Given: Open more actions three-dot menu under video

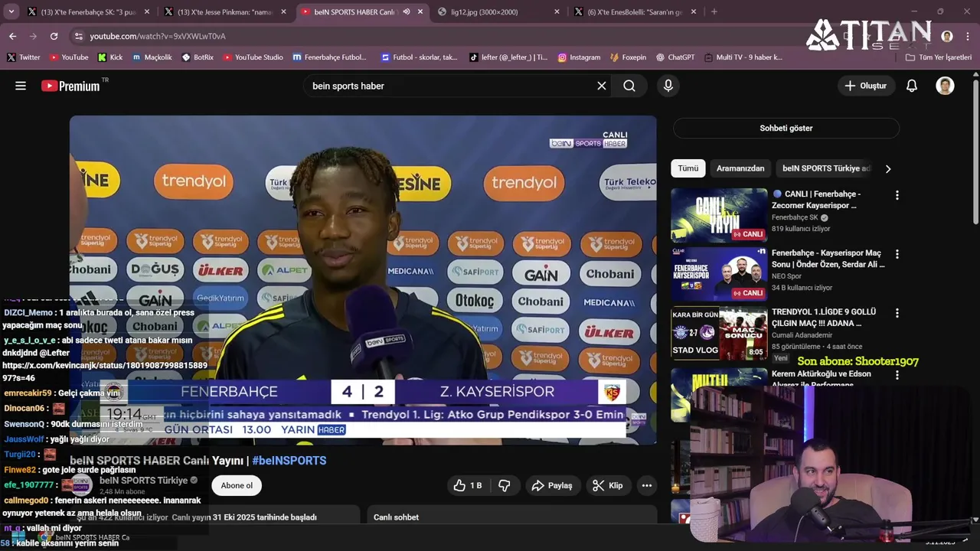Looking at the screenshot, I should 647,485.
